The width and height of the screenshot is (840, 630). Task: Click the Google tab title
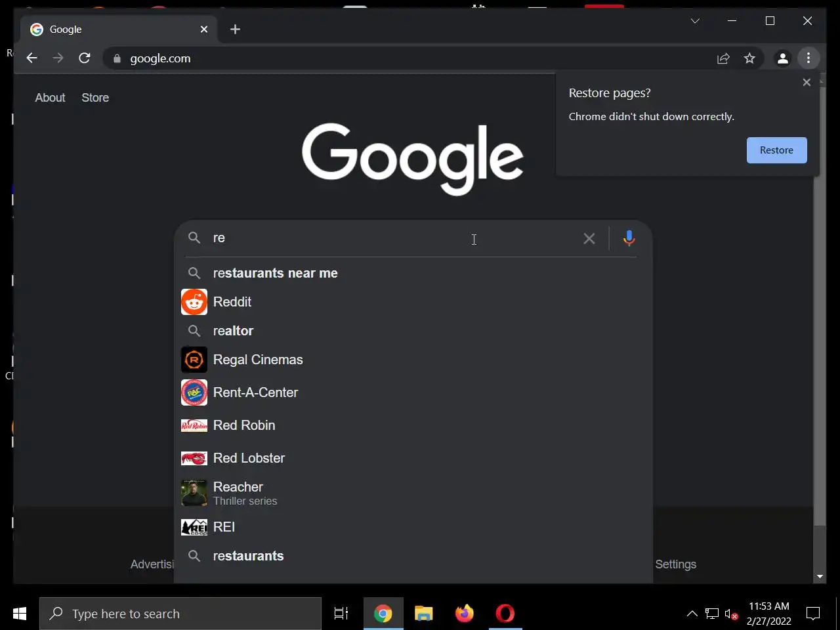66,30
